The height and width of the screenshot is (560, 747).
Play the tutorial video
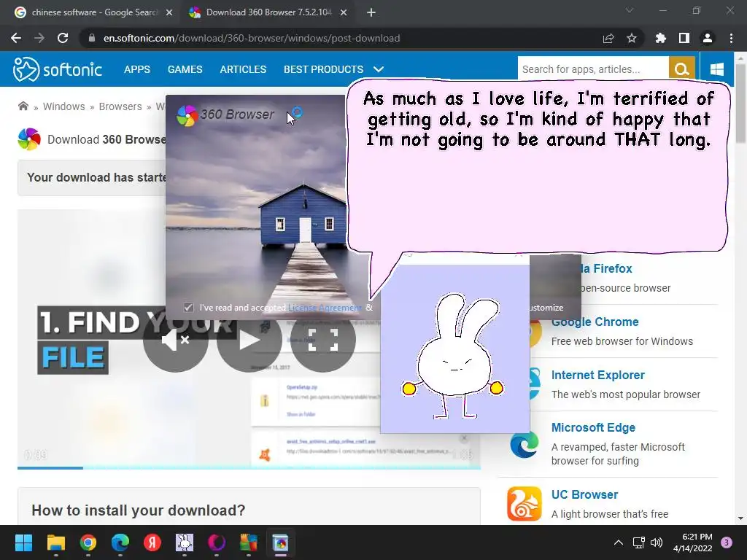coord(249,340)
